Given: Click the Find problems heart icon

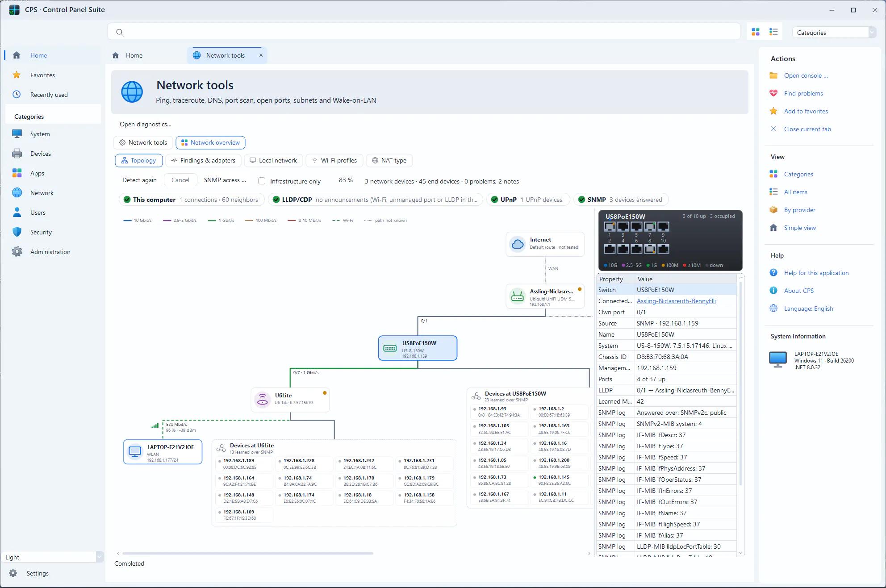Looking at the screenshot, I should point(773,93).
